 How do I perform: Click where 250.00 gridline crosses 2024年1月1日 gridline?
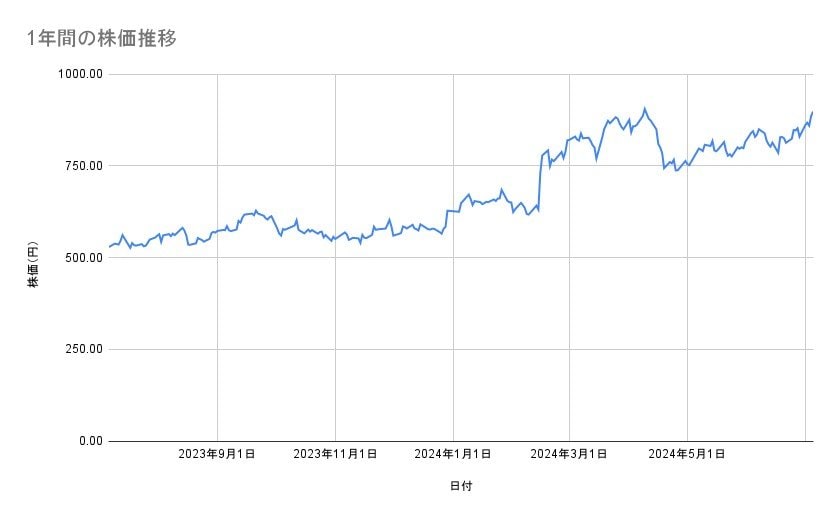(453, 349)
